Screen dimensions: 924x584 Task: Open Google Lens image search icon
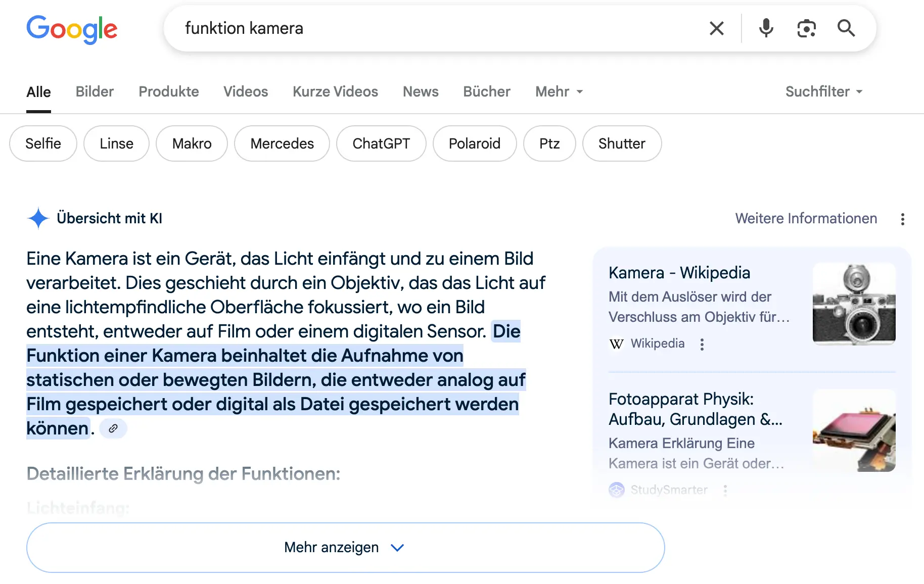pyautogui.click(x=806, y=28)
